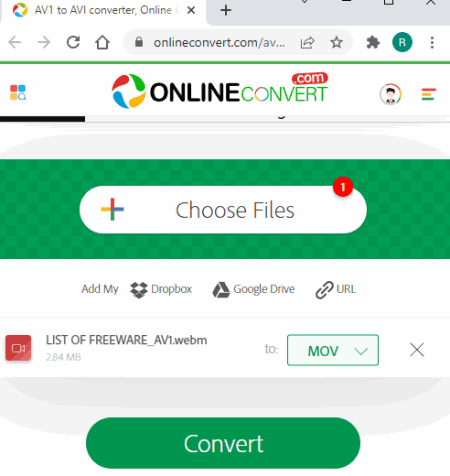450x476 pixels.
Task: Remove LIST OF FREEWARE_AV1.webm file
Action: [417, 350]
